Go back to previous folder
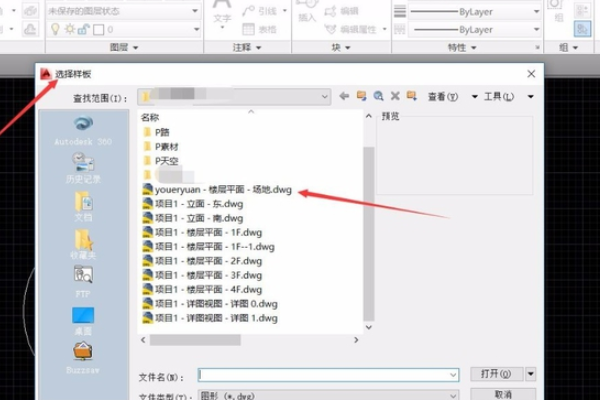The height and width of the screenshot is (400, 600). coord(344,96)
